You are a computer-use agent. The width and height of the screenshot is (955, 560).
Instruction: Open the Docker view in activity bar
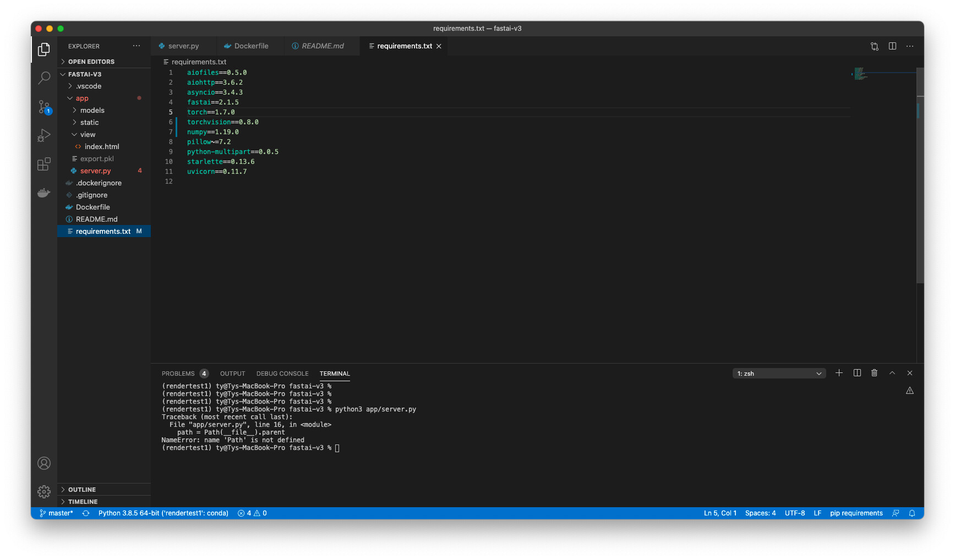coord(44,193)
